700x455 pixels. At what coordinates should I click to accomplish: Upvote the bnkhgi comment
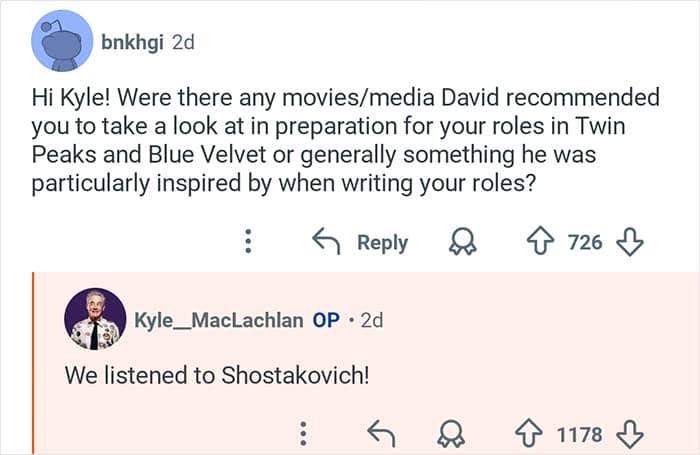541,242
